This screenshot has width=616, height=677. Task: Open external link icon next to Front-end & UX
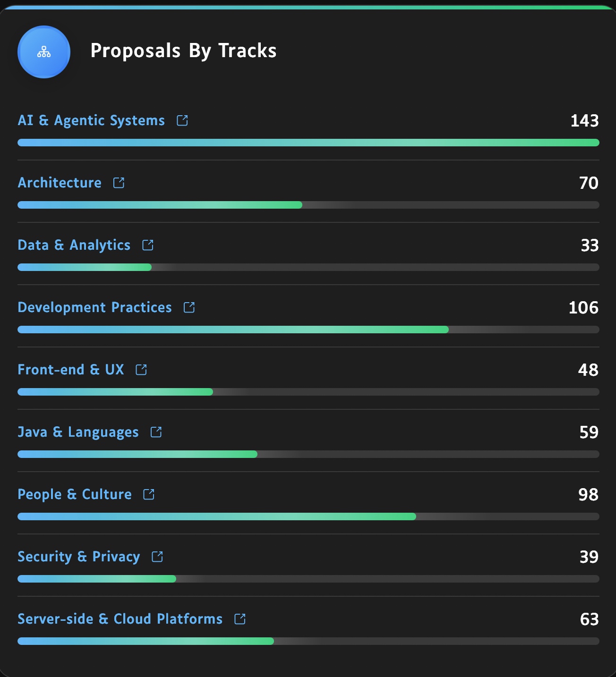(141, 370)
